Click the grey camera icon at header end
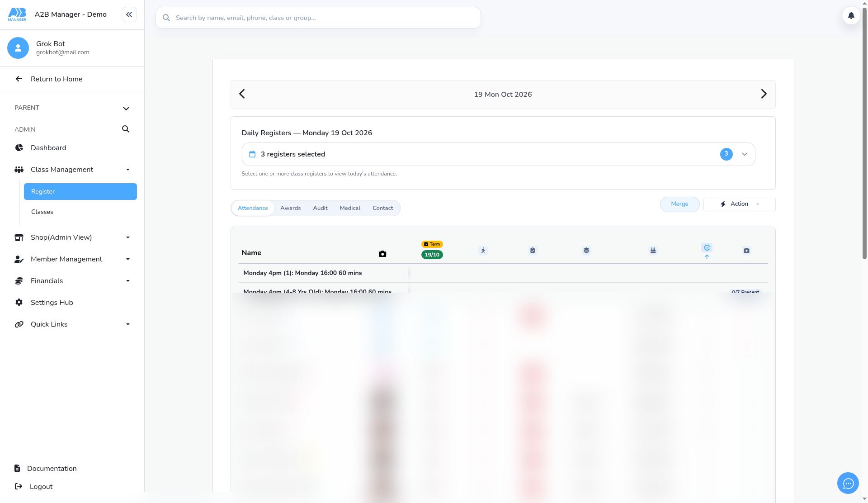Viewport: 868px width, 503px height. point(746,251)
